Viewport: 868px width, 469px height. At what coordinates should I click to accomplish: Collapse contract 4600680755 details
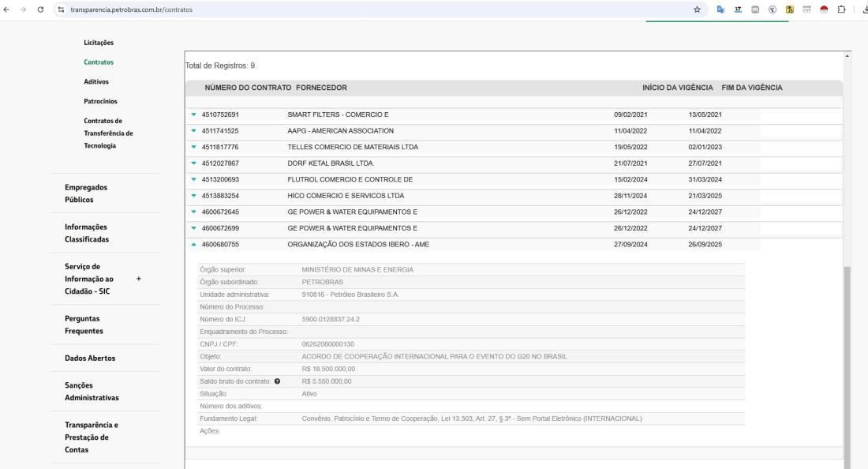pyautogui.click(x=194, y=244)
